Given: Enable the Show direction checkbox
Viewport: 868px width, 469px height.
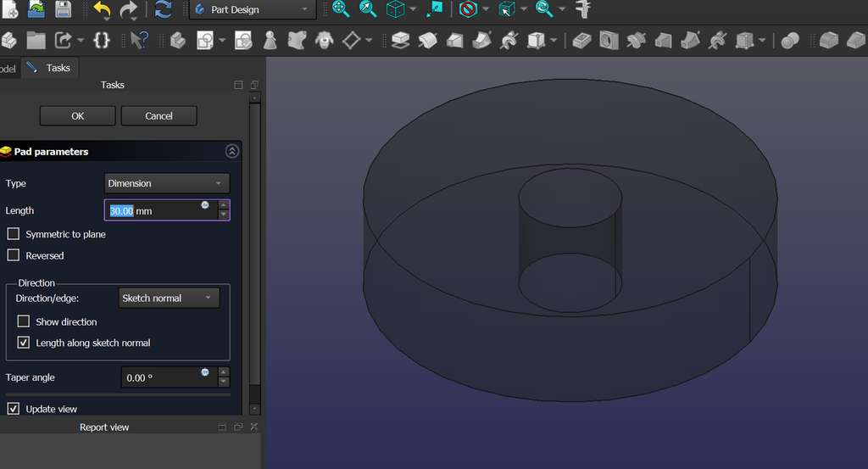Looking at the screenshot, I should tap(23, 321).
